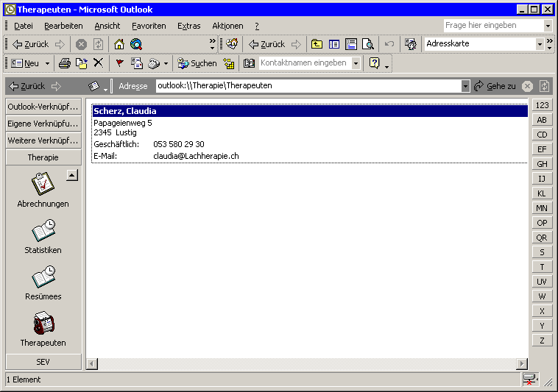The width and height of the screenshot is (558, 392).
Task: Click the Outlook bar scroll-up arrow
Action: 72,175
